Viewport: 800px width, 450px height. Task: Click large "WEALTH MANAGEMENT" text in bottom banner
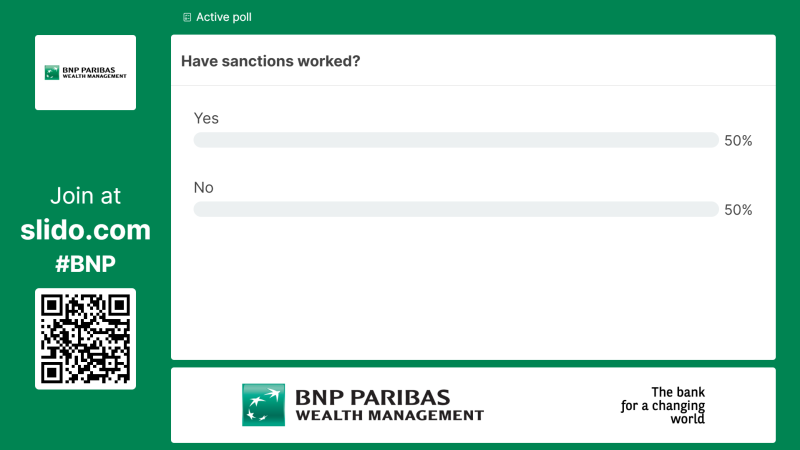pos(389,415)
